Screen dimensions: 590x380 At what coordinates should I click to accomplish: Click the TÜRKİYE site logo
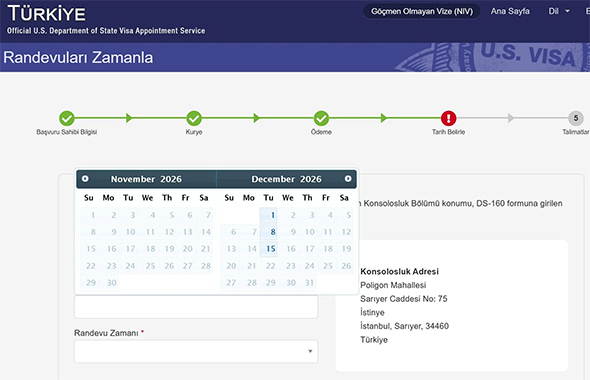[x=47, y=14]
